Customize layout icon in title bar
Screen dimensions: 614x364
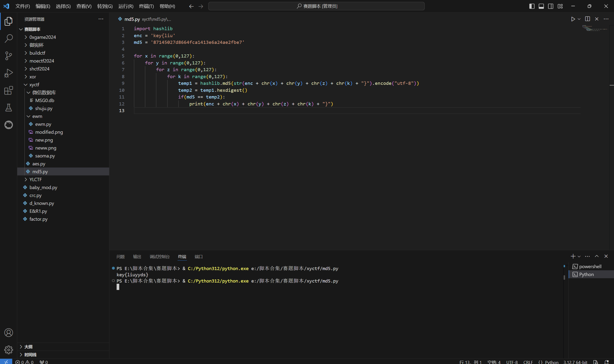click(x=560, y=6)
